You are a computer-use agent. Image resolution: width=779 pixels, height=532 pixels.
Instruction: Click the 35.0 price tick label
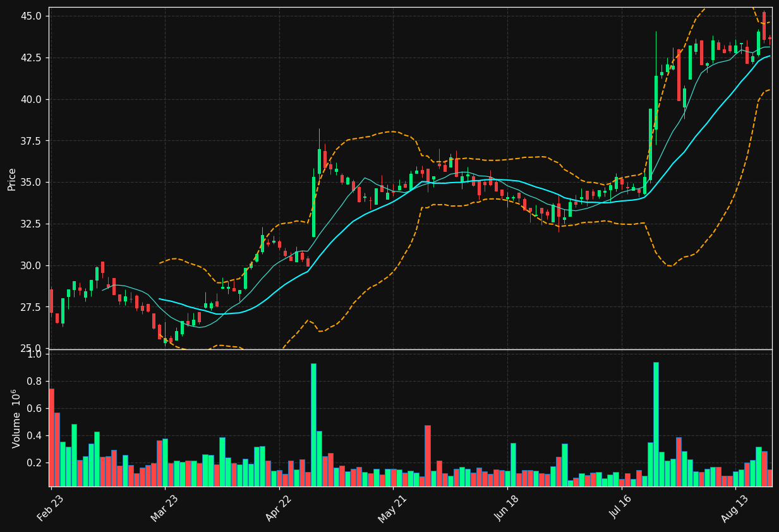pyautogui.click(x=31, y=183)
